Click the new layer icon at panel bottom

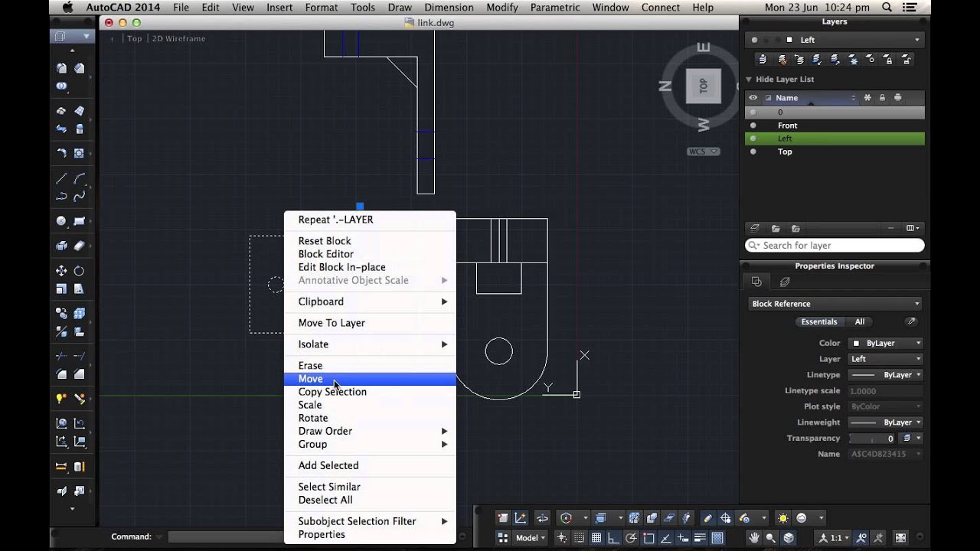pos(755,228)
